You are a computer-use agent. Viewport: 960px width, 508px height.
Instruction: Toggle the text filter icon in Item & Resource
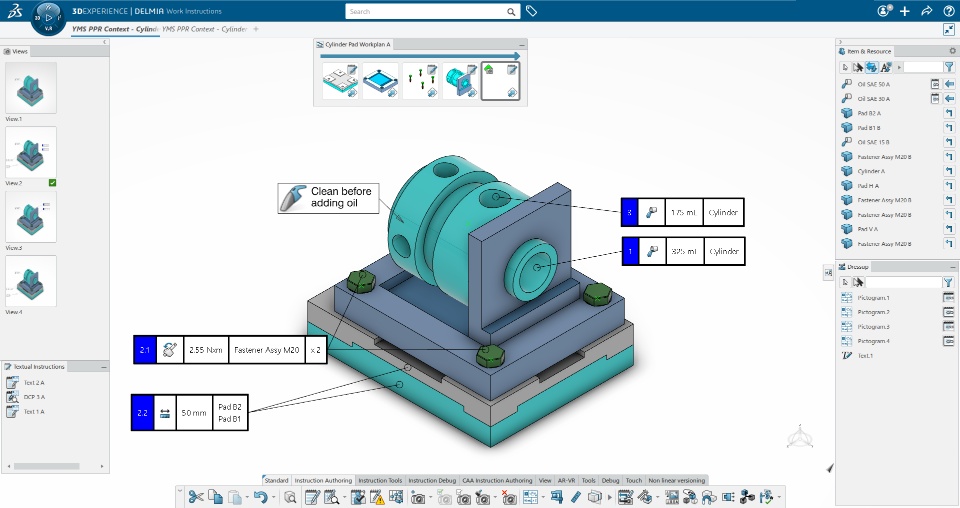click(885, 67)
